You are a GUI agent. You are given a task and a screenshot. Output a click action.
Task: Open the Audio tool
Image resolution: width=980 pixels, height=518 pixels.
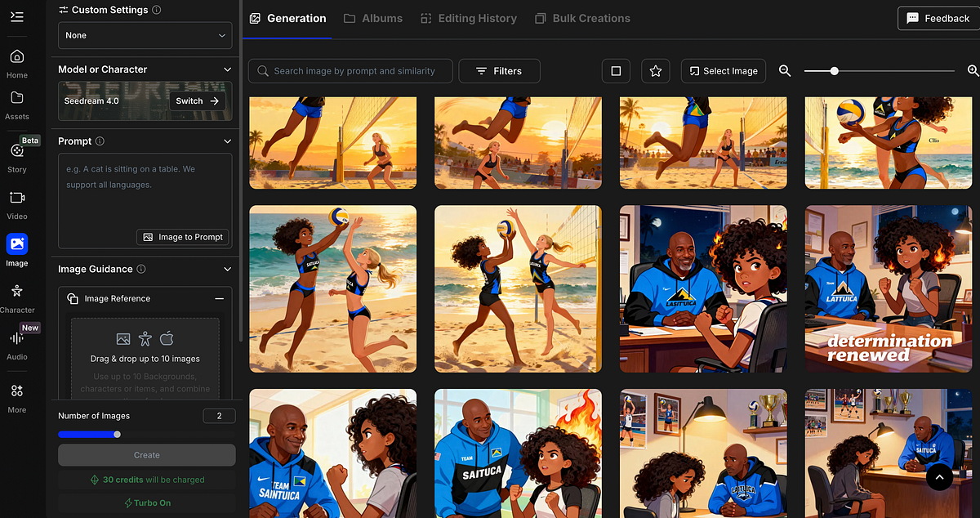16,344
